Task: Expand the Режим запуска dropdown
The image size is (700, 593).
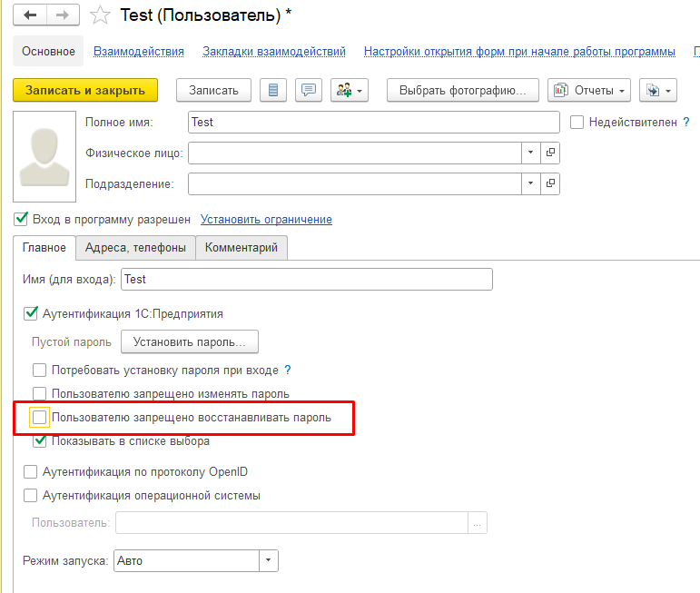Action: [269, 561]
